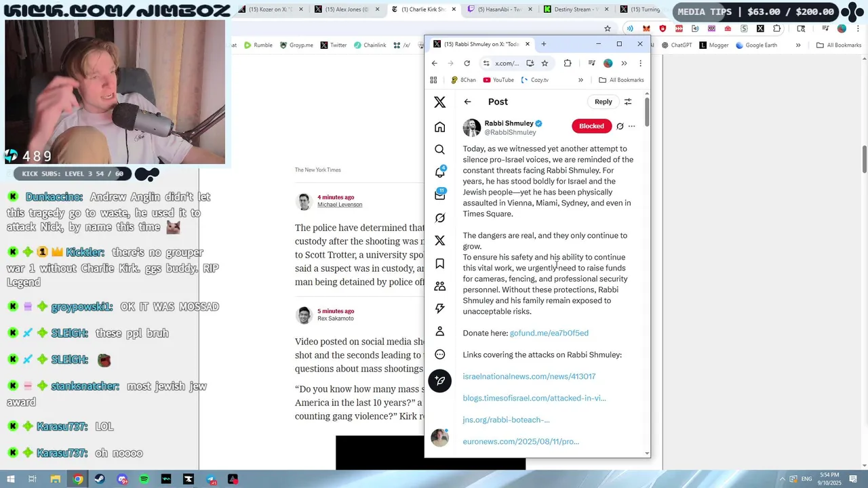Open Google Earth bookmark in main browser
Image resolution: width=868 pixels, height=488 pixels.
tap(755, 45)
